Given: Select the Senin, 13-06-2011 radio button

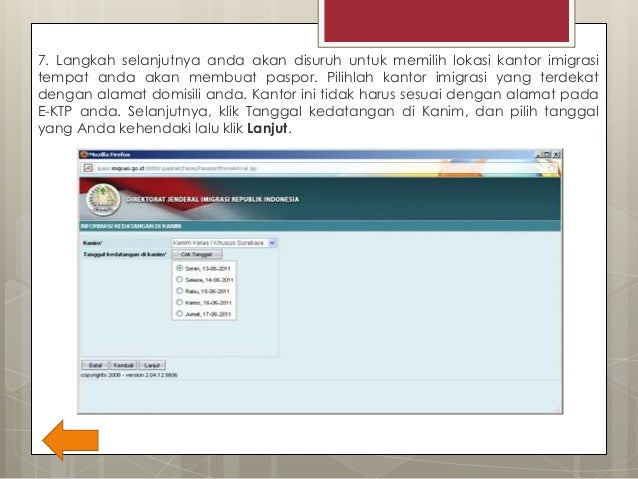Looking at the screenshot, I should coord(179,268).
